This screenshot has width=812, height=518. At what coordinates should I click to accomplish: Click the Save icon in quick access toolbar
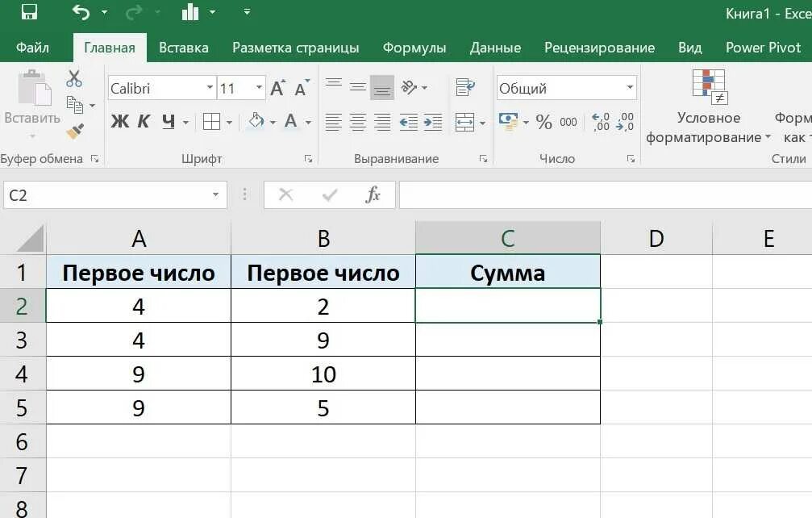pyautogui.click(x=29, y=11)
